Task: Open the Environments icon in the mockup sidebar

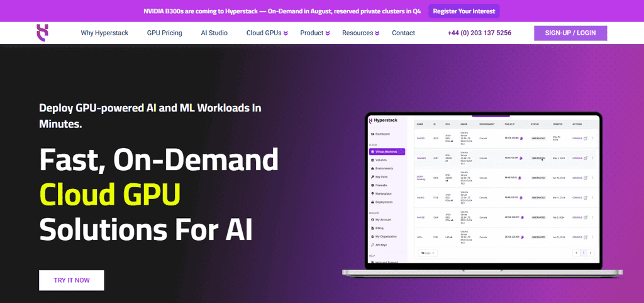Action: pyautogui.click(x=372, y=169)
